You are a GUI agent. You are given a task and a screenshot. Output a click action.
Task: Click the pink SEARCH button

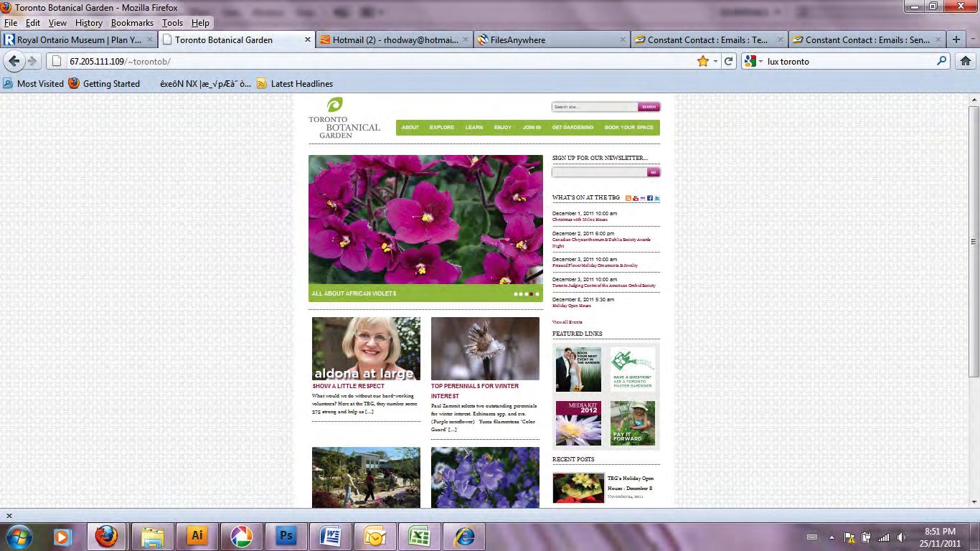[649, 107]
